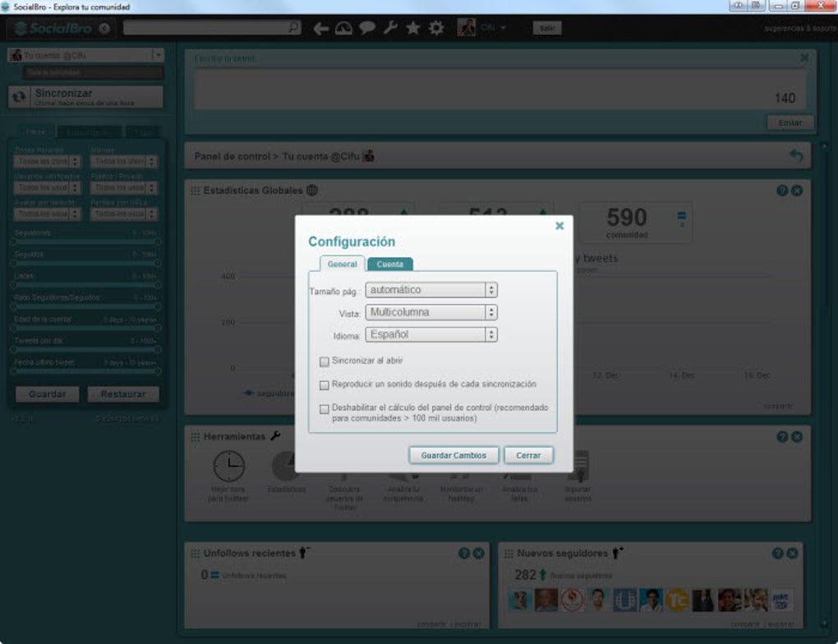Open the dashboard gauge icon
This screenshot has width=838, height=644.
[x=343, y=28]
